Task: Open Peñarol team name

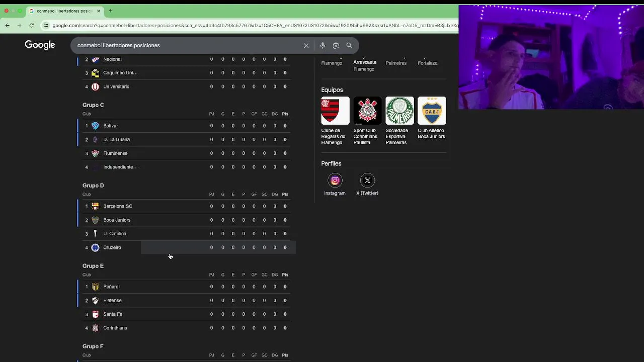Action: point(111,287)
